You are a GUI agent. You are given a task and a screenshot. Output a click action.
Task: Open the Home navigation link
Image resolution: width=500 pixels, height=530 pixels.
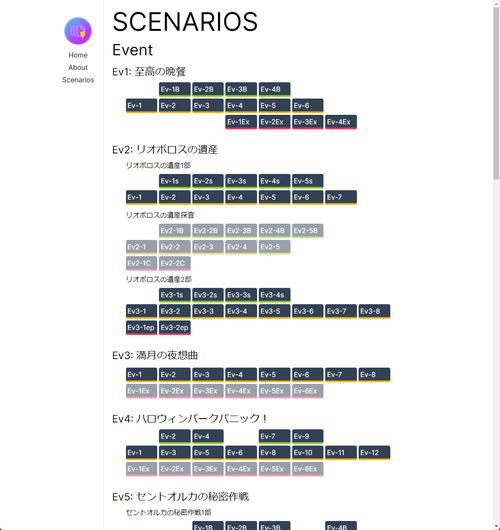pos(78,55)
